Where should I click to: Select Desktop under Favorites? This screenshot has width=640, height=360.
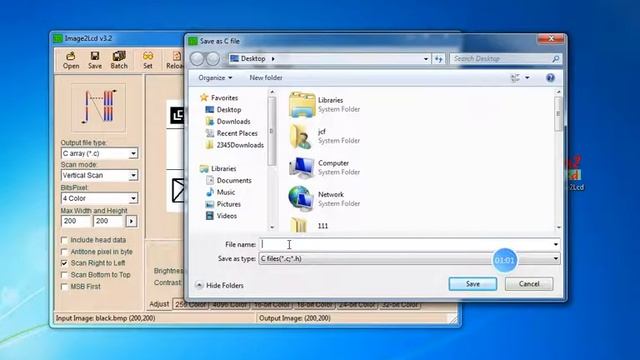click(x=229, y=110)
